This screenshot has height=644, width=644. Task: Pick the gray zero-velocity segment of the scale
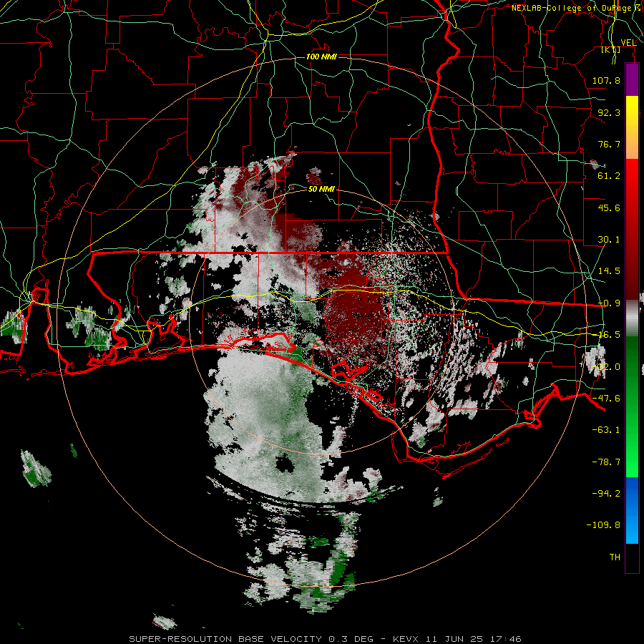coord(632,318)
